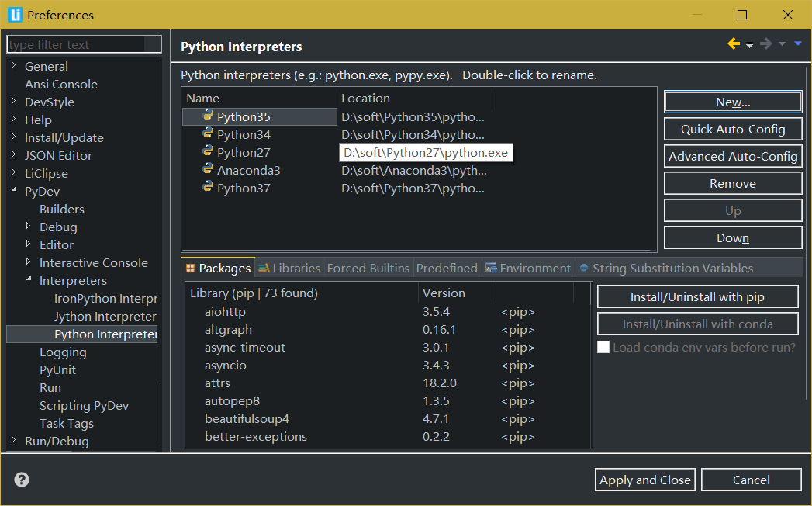Click the Version column header
The width and height of the screenshot is (812, 506).
pos(456,293)
